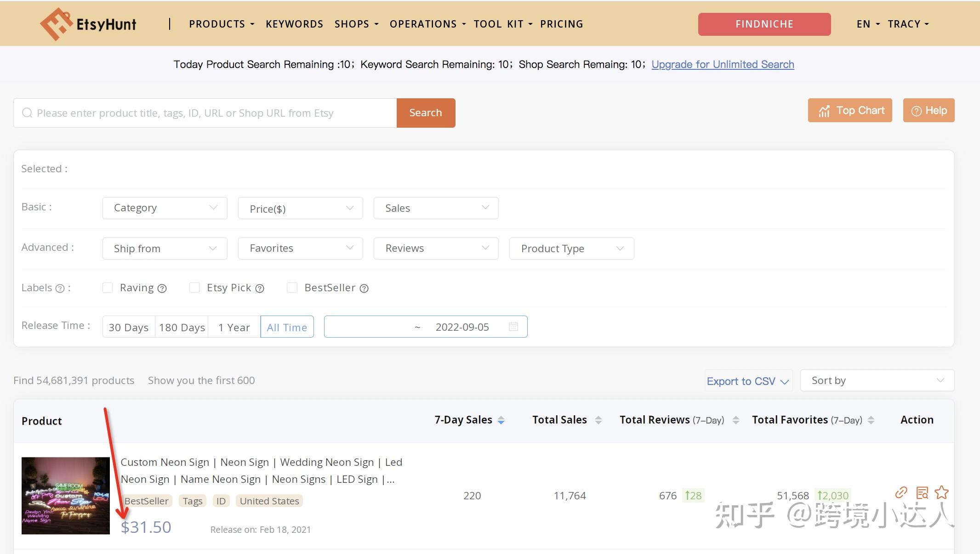Click the neon sign product thumbnail

pyautogui.click(x=65, y=495)
